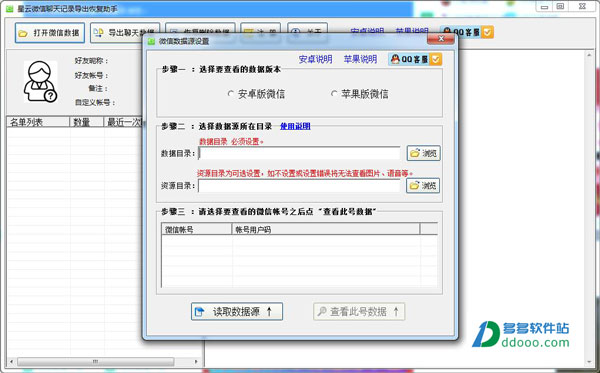Click the 名单列表 column header
Screen dimensions: 600x373
[x=38, y=122]
